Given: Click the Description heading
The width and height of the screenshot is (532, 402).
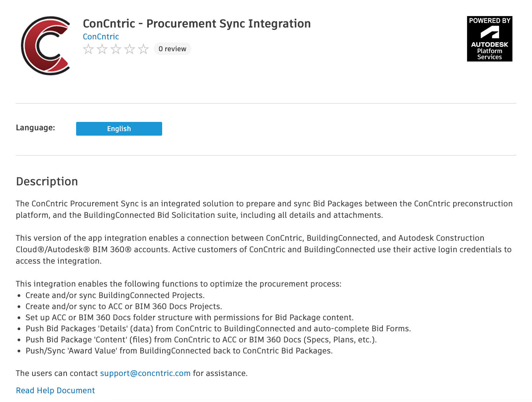Looking at the screenshot, I should [47, 182].
